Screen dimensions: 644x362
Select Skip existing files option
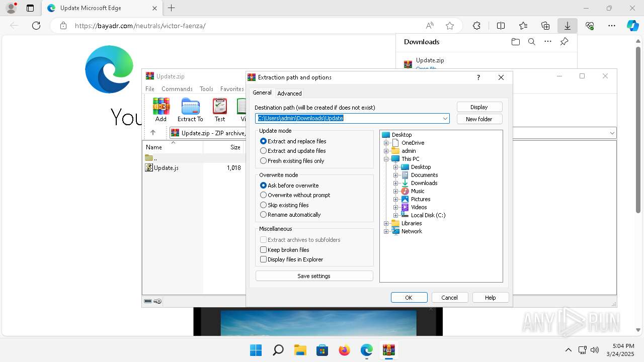[x=284, y=205]
